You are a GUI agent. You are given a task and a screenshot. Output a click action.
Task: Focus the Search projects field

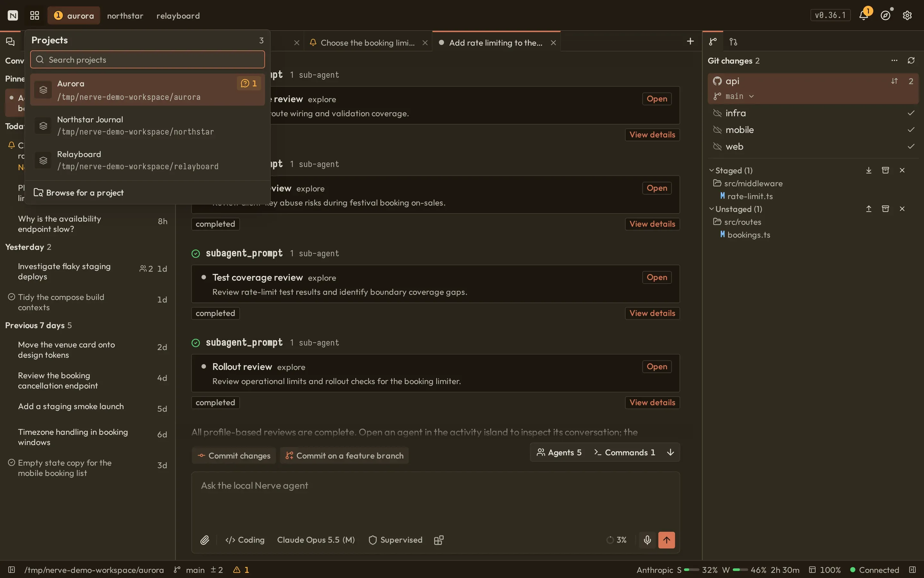coord(147,60)
